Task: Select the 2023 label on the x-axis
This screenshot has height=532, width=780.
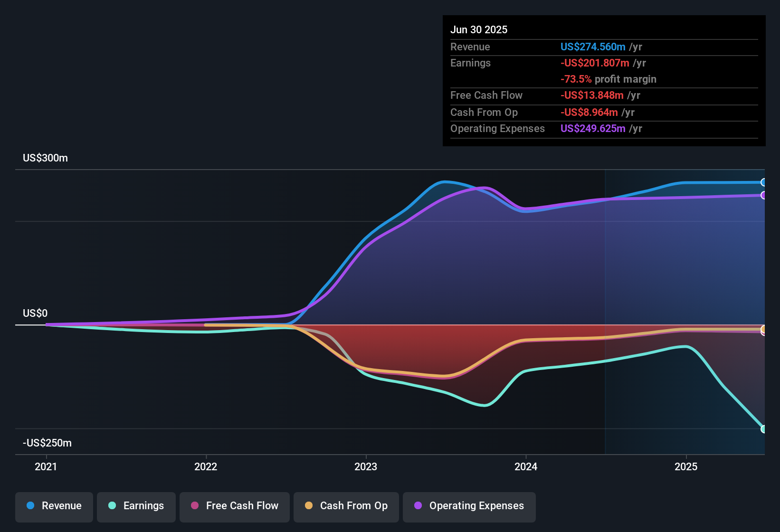Action: [366, 466]
